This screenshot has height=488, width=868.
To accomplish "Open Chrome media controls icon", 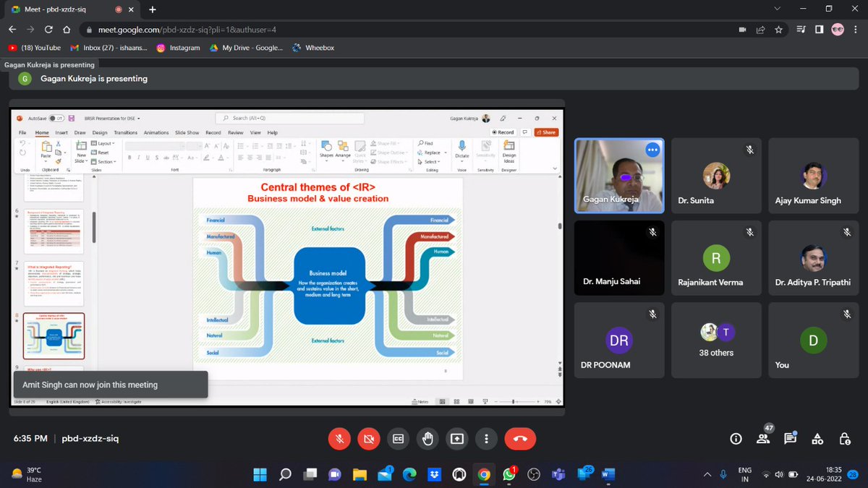I will pos(800,30).
